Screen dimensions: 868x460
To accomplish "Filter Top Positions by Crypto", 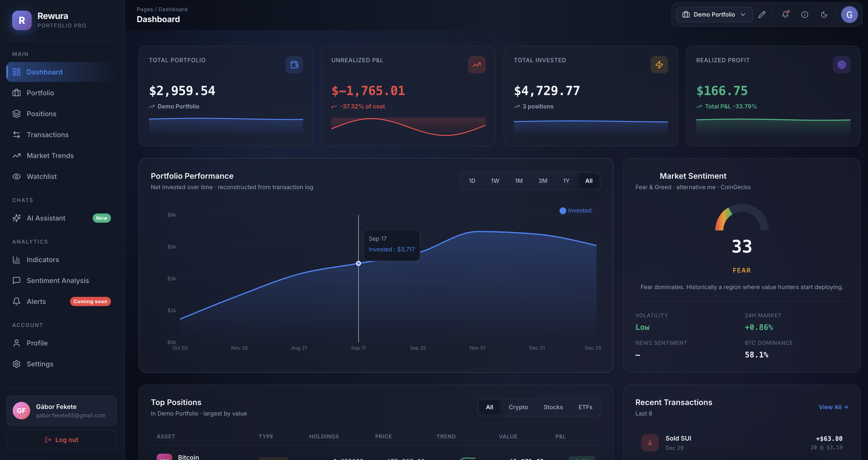I will click(518, 407).
